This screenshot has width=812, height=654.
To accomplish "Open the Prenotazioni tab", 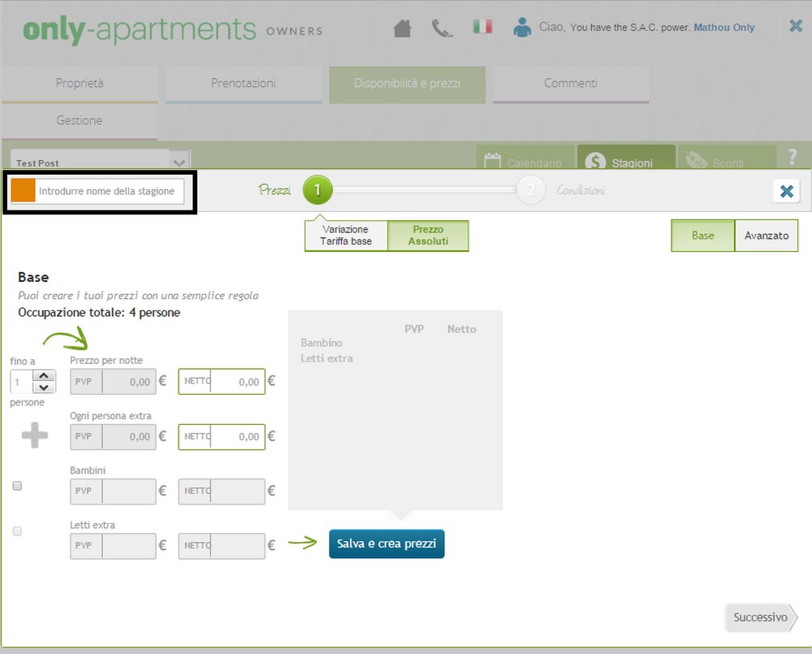I will tap(243, 83).
